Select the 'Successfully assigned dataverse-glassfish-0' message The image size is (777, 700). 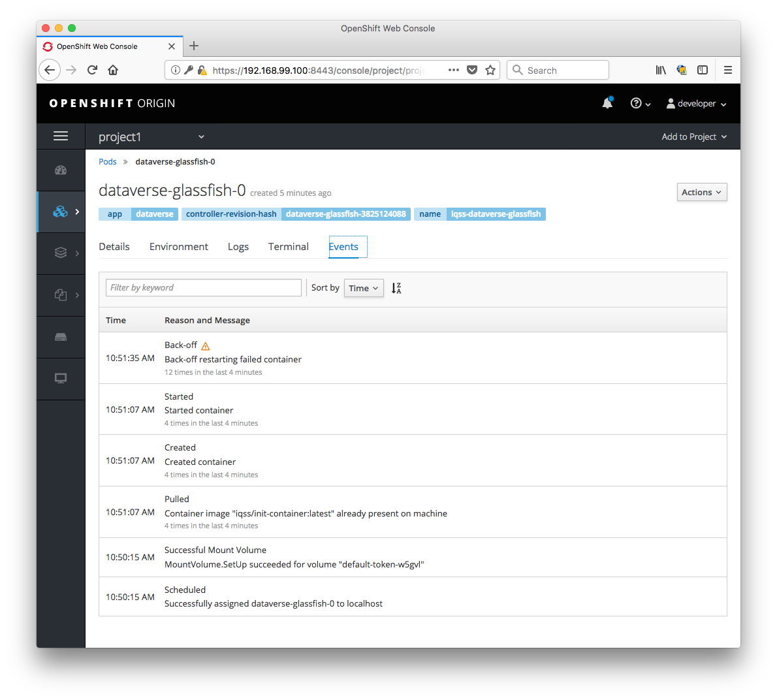click(274, 603)
